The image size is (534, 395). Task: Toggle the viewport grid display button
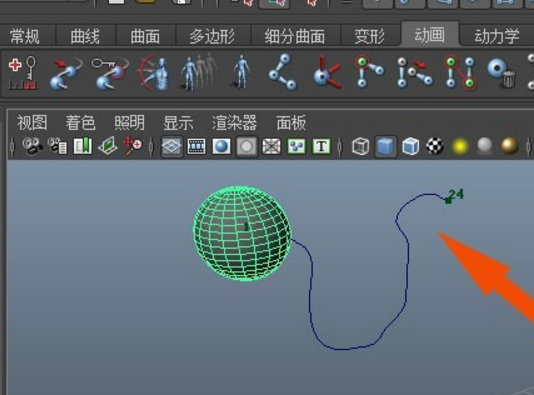click(171, 147)
